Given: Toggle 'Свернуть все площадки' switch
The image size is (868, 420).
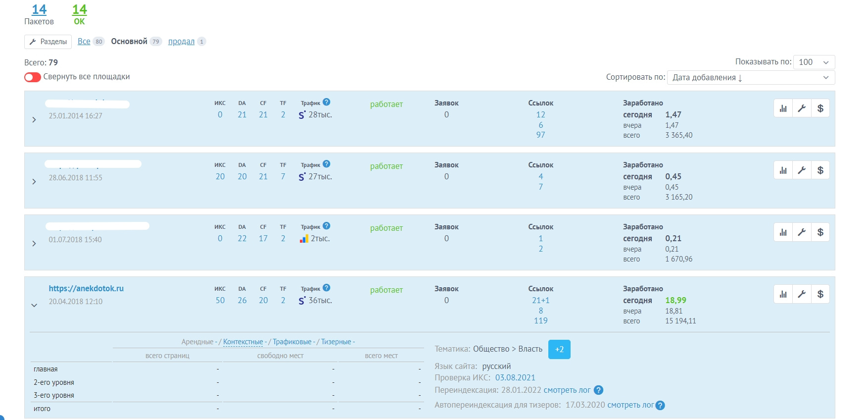Looking at the screenshot, I should click(33, 77).
